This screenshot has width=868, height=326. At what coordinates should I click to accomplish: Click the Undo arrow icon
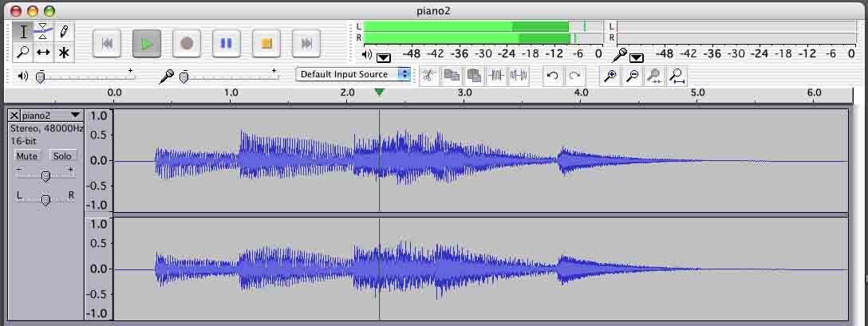point(552,76)
